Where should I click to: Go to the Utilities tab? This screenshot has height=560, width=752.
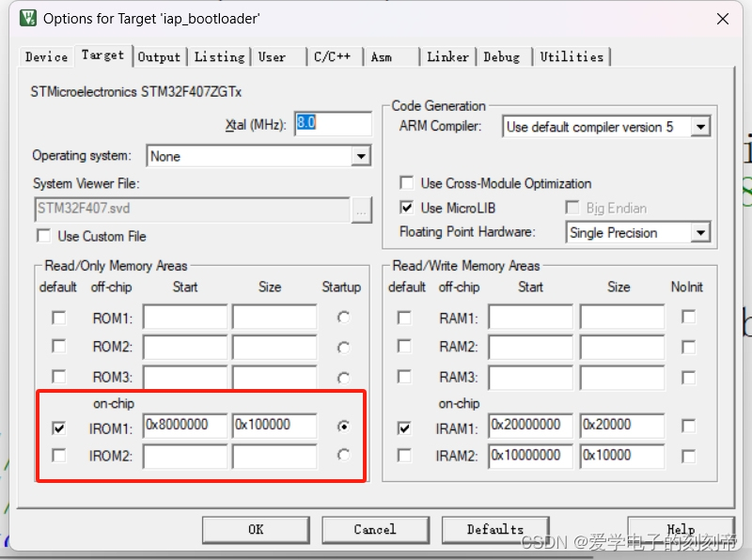tap(572, 57)
